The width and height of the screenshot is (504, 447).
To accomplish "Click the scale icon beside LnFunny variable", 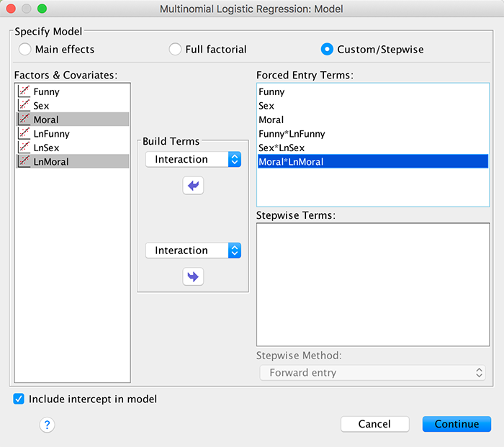I will [x=24, y=134].
